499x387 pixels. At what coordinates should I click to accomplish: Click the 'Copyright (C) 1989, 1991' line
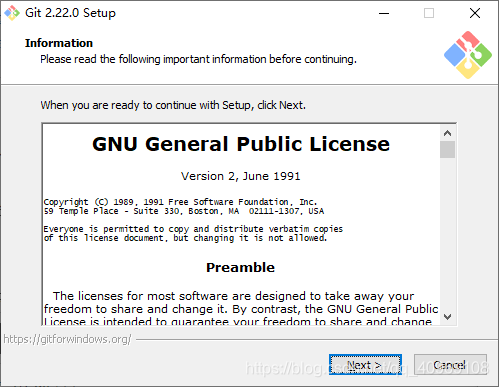click(180, 202)
